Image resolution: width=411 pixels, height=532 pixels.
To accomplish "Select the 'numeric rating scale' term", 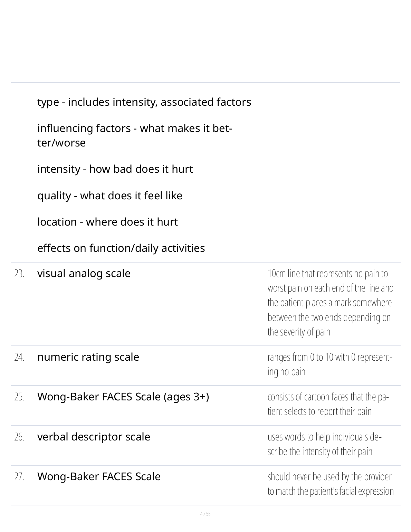I will tap(88, 357).
